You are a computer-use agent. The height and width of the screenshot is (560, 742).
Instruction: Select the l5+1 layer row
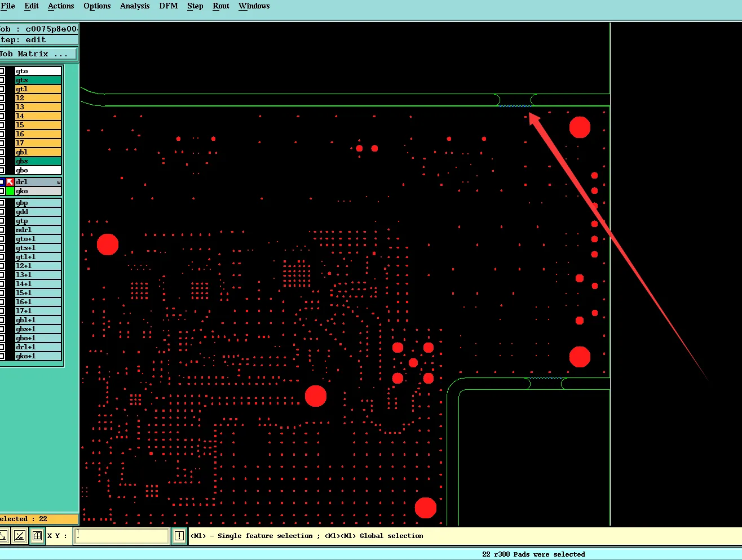click(38, 293)
